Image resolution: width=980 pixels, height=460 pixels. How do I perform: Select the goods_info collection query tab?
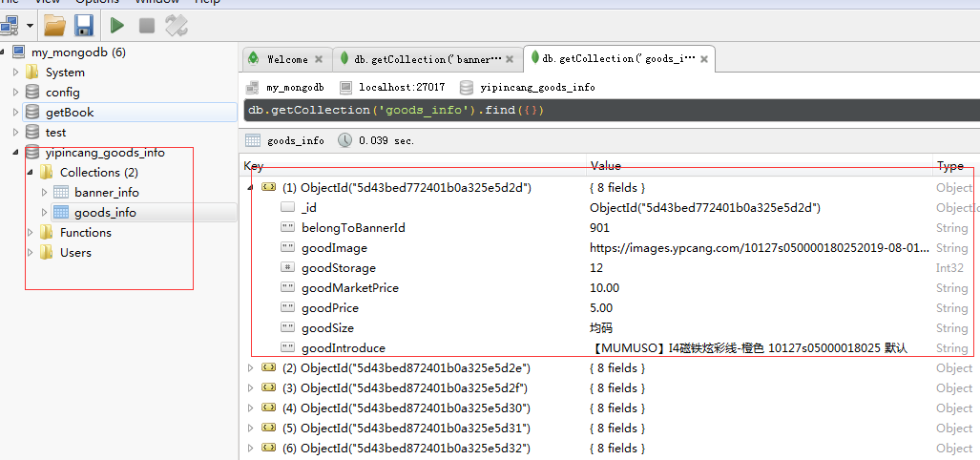pyautogui.click(x=618, y=59)
